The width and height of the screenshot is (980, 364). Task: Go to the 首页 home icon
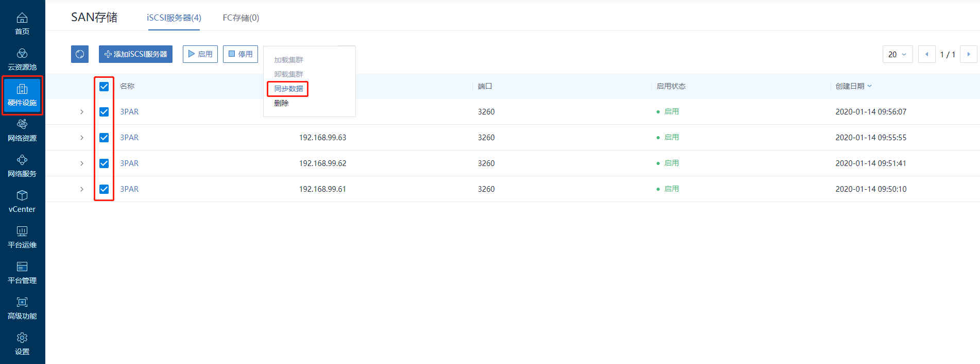point(22,24)
